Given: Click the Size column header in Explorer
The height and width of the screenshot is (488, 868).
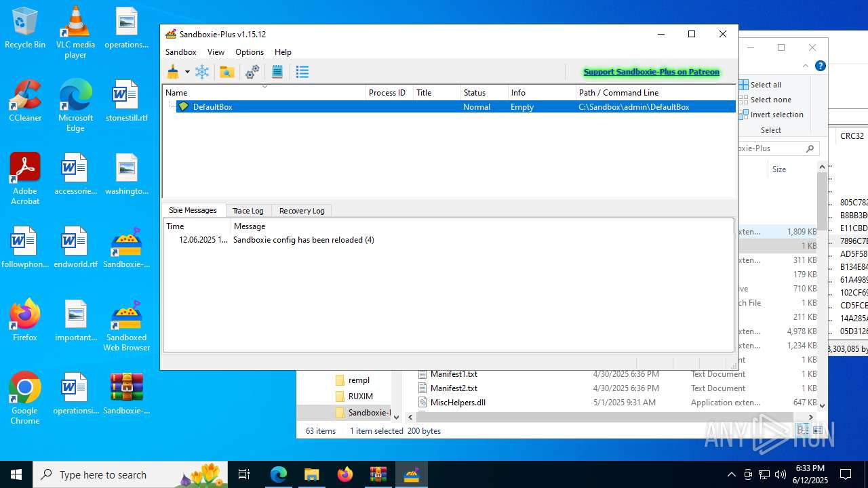Looking at the screenshot, I should point(779,169).
